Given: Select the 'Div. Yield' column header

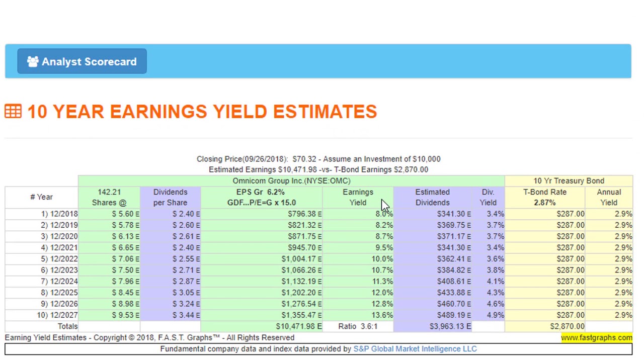Looking at the screenshot, I should [488, 197].
